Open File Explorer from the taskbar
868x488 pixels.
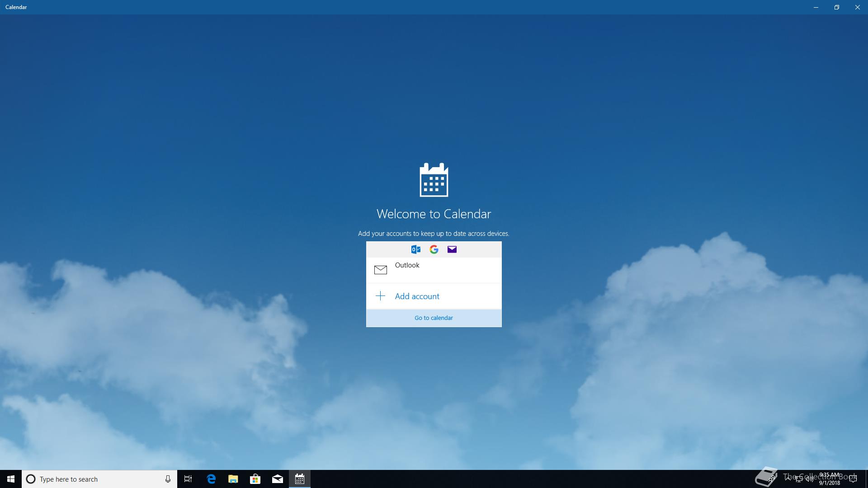click(233, 479)
